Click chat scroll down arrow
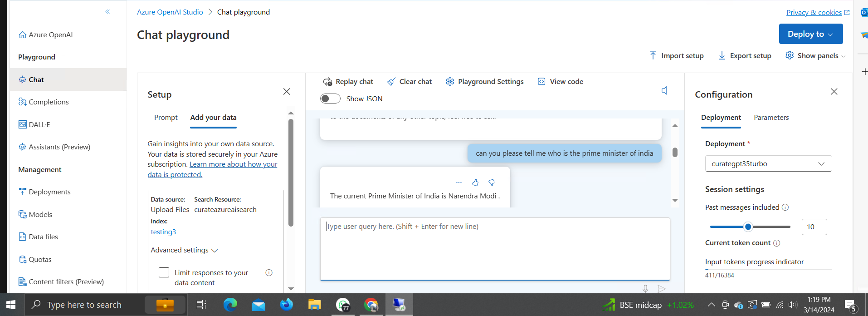This screenshot has height=316, width=868. coord(675,200)
